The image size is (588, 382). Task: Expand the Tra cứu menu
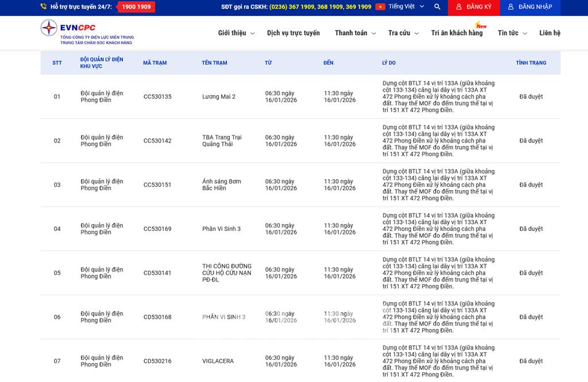[403, 33]
